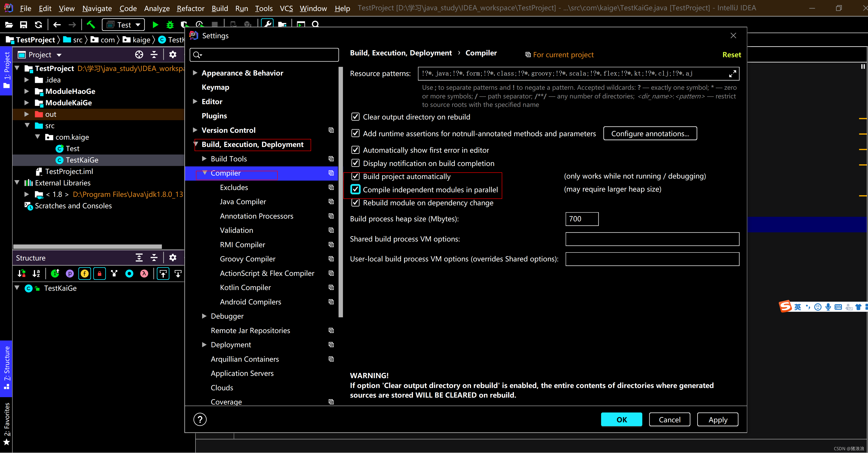Expand the Debugger settings node
This screenshot has height=453, width=868.
click(x=204, y=316)
